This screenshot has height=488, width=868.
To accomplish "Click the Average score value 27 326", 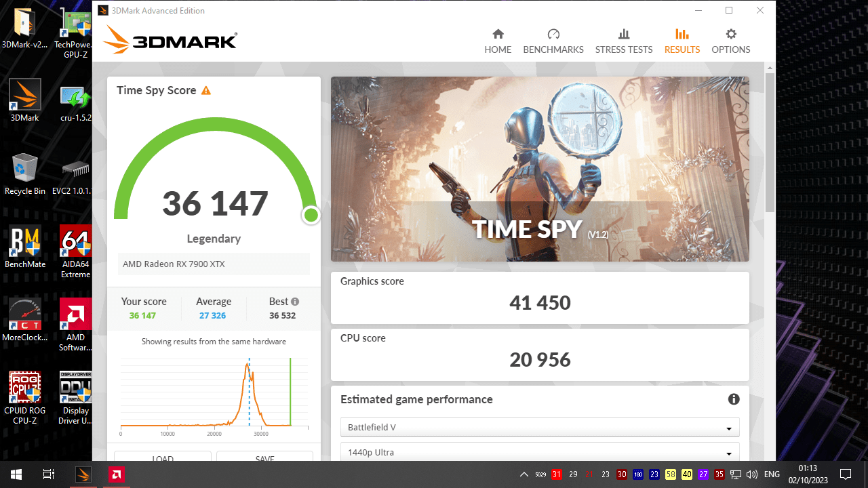I will [213, 316].
